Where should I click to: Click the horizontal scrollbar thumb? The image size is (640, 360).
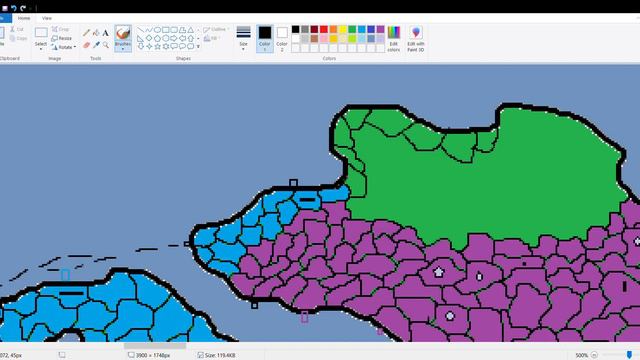click(155, 346)
